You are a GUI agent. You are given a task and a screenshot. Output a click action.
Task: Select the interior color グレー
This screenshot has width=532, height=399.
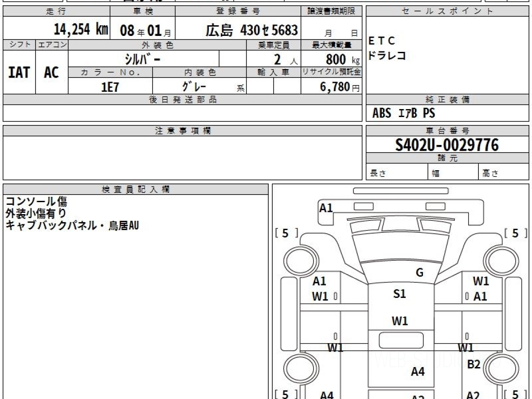point(195,86)
